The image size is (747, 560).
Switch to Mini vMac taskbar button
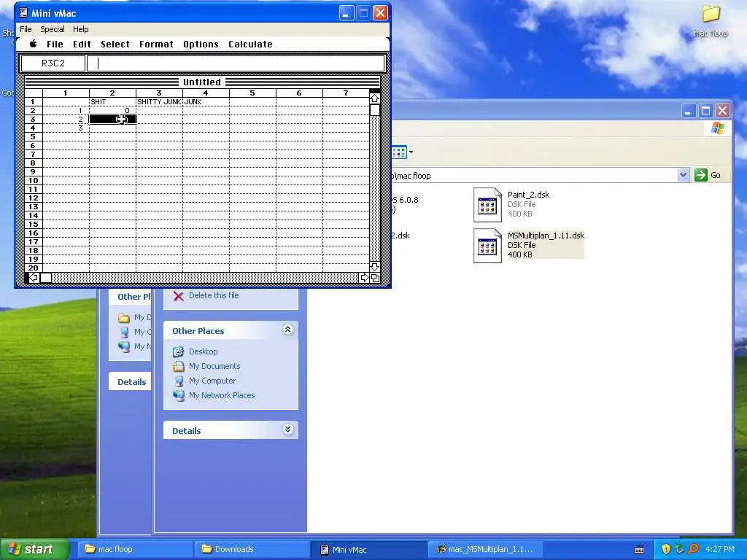click(x=369, y=549)
